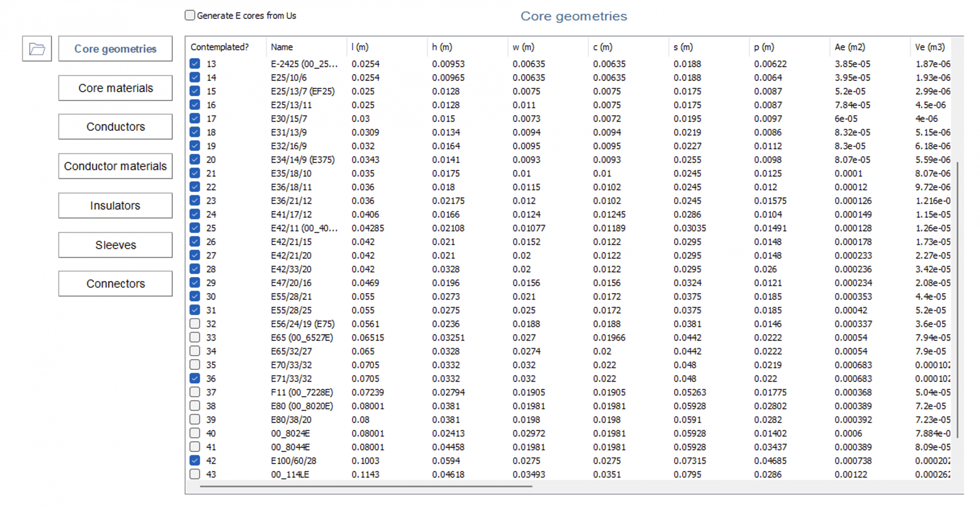Switch to the Conductors section
The image size is (980, 507).
(x=115, y=127)
